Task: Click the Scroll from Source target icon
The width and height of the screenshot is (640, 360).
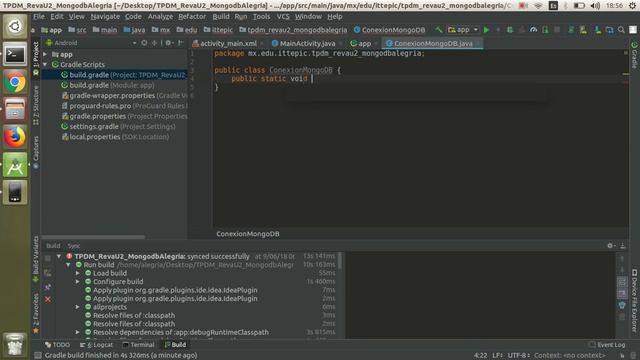Action: (x=144, y=42)
